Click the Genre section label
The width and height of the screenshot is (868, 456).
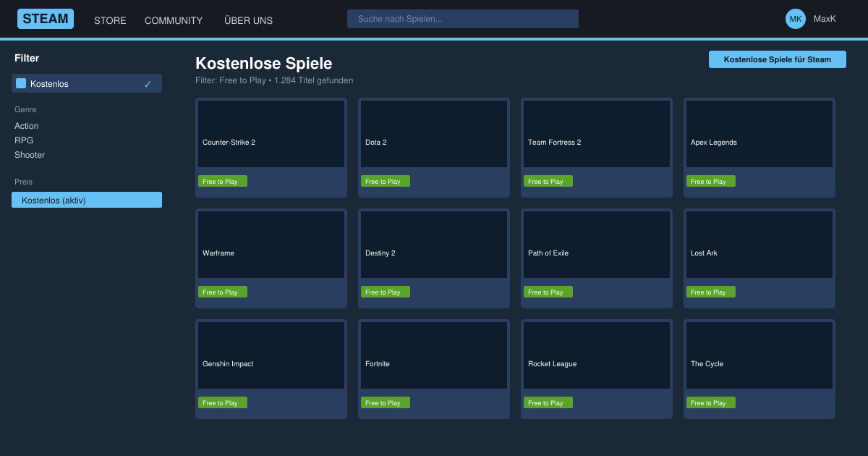click(25, 109)
